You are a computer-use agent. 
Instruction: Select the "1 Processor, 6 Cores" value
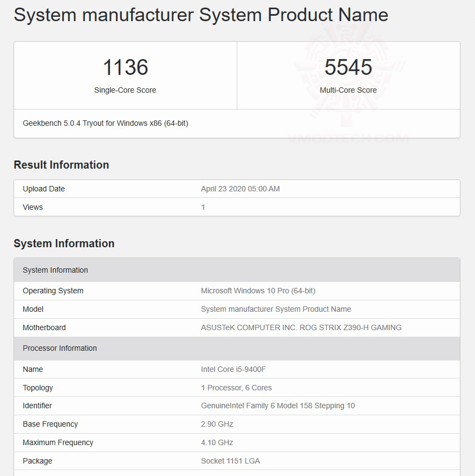[x=236, y=388]
